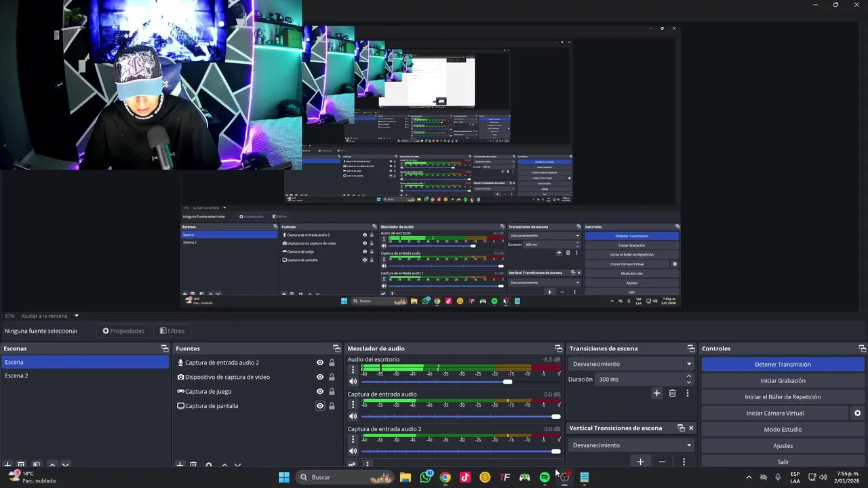Viewport: 868px width, 488px height.
Task: Hide Captura de pantalla source
Action: coord(320,406)
